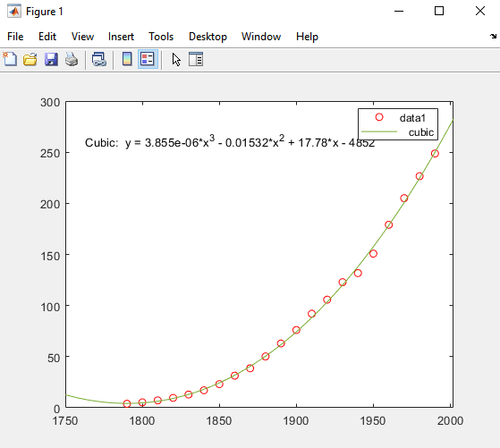The height and width of the screenshot is (448, 500).
Task: Open the Desktop menu
Action: click(208, 37)
